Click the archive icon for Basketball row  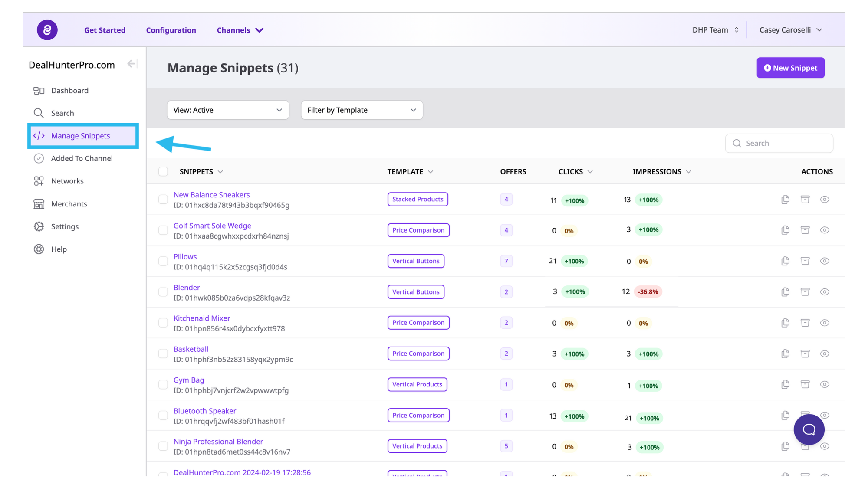pyautogui.click(x=805, y=354)
